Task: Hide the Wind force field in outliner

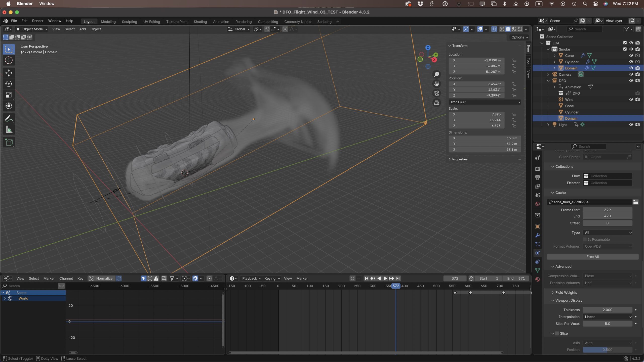Action: click(x=631, y=99)
